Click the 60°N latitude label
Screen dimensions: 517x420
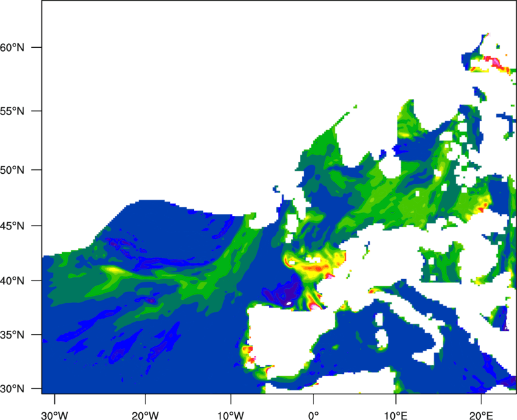pyautogui.click(x=12, y=47)
